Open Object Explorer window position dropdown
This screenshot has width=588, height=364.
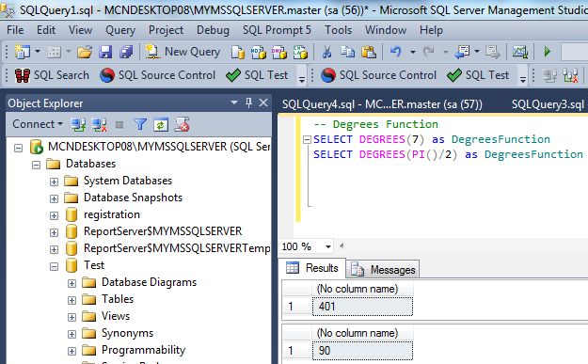[234, 103]
